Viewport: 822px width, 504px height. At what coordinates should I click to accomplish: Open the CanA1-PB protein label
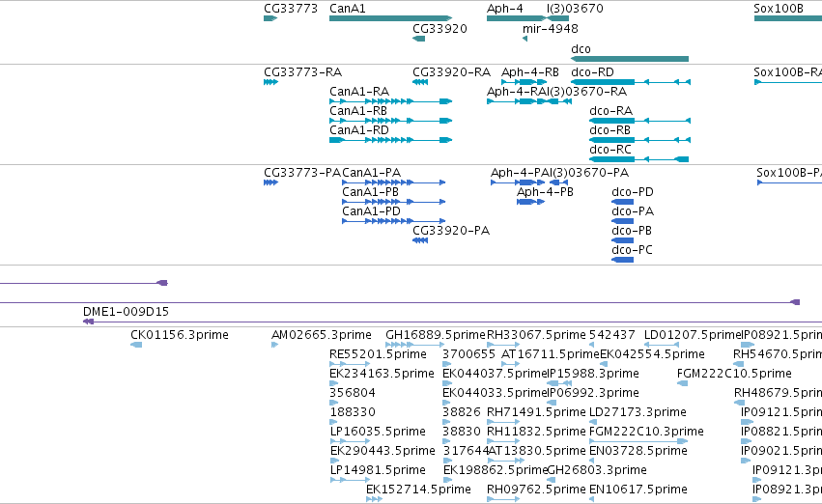click(370, 192)
